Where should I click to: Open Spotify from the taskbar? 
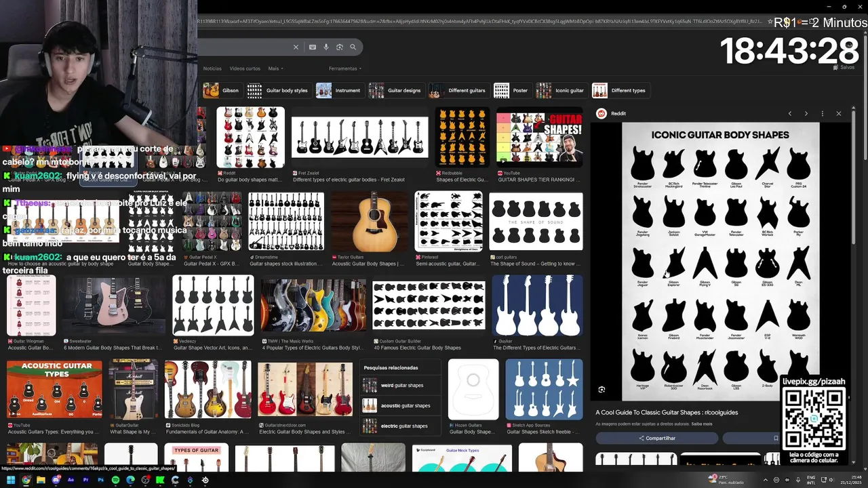tap(115, 480)
